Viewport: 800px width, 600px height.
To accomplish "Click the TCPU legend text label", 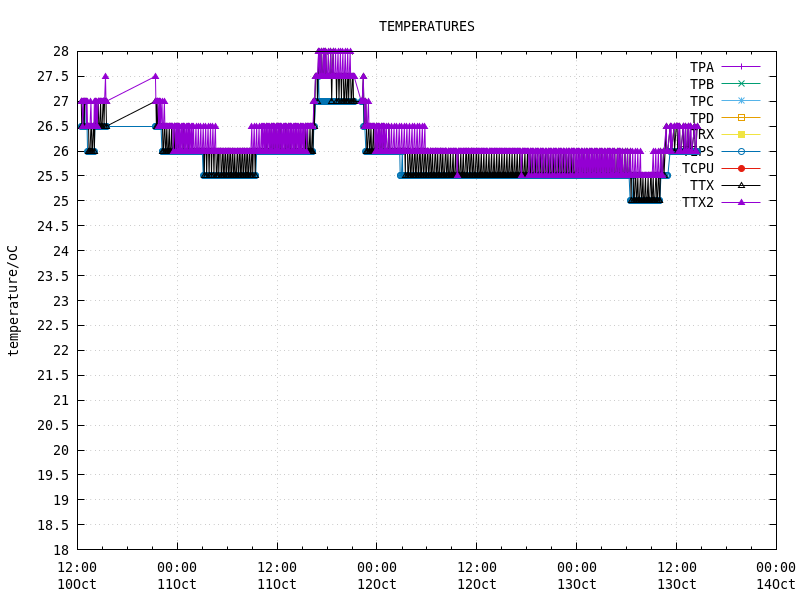I will (698, 168).
